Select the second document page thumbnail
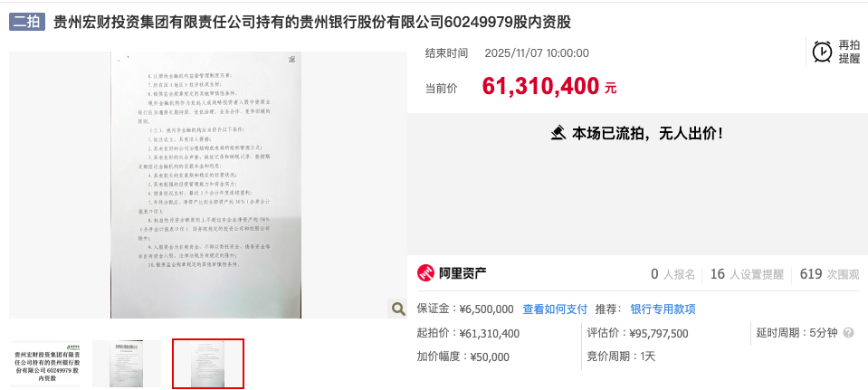Image resolution: width=868 pixels, height=390 pixels. click(127, 364)
